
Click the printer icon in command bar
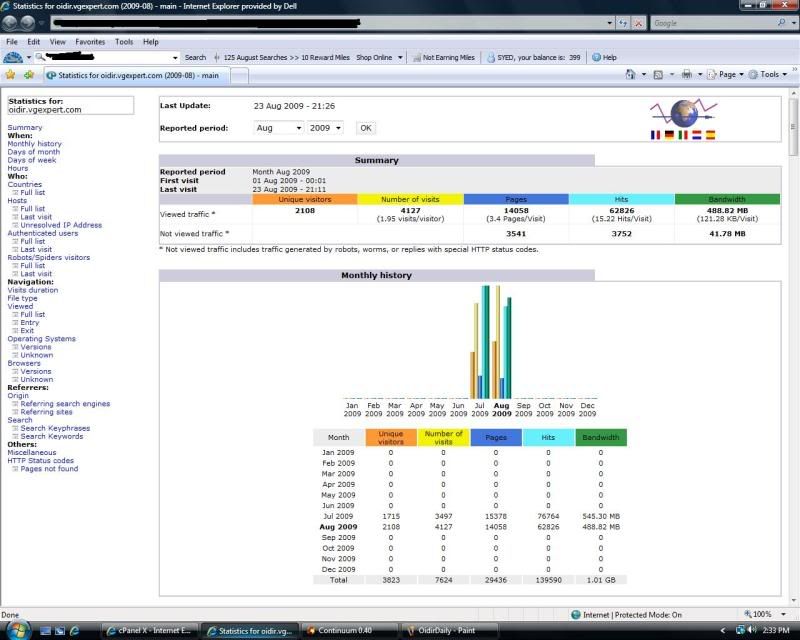(686, 74)
